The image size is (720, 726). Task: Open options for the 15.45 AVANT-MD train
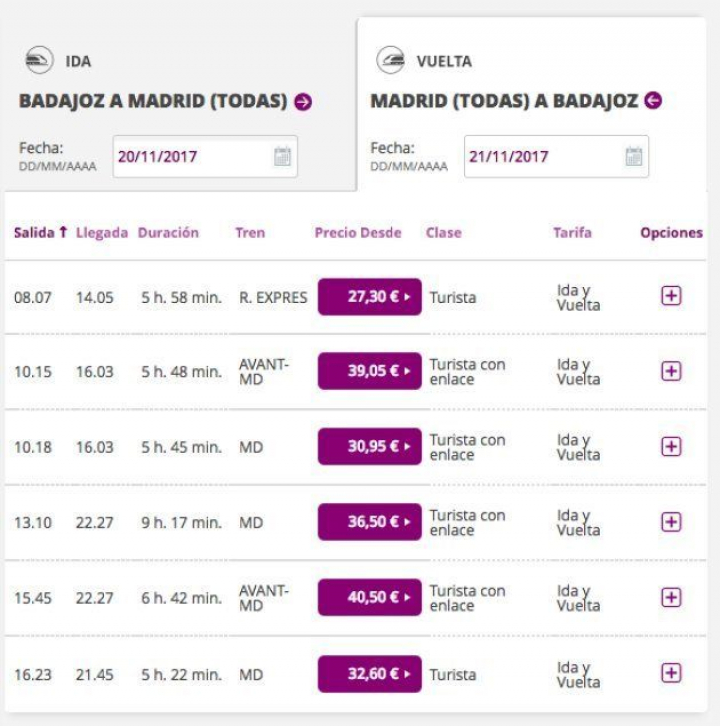click(671, 597)
